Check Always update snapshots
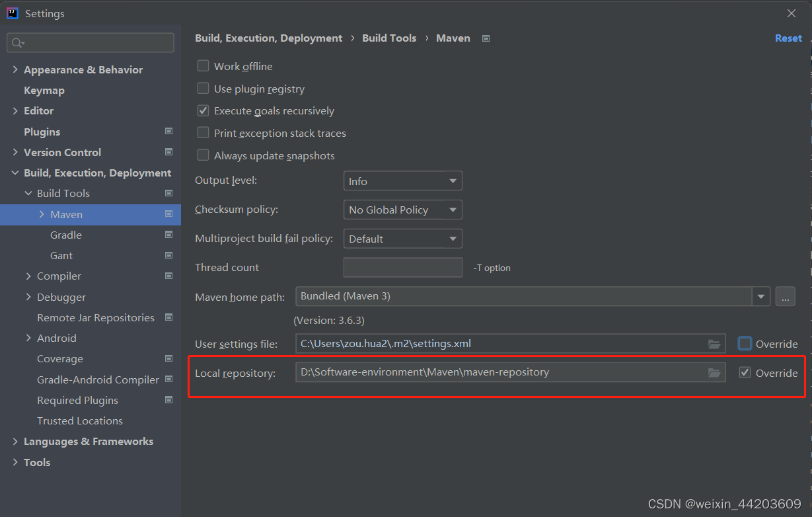 click(203, 155)
